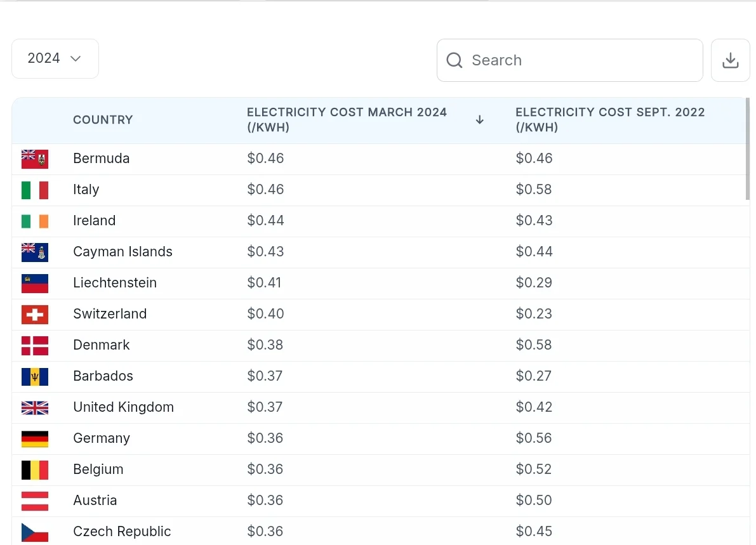Viewport: 756px width, 545px height.
Task: Click the Barbados flag icon
Action: [35, 376]
